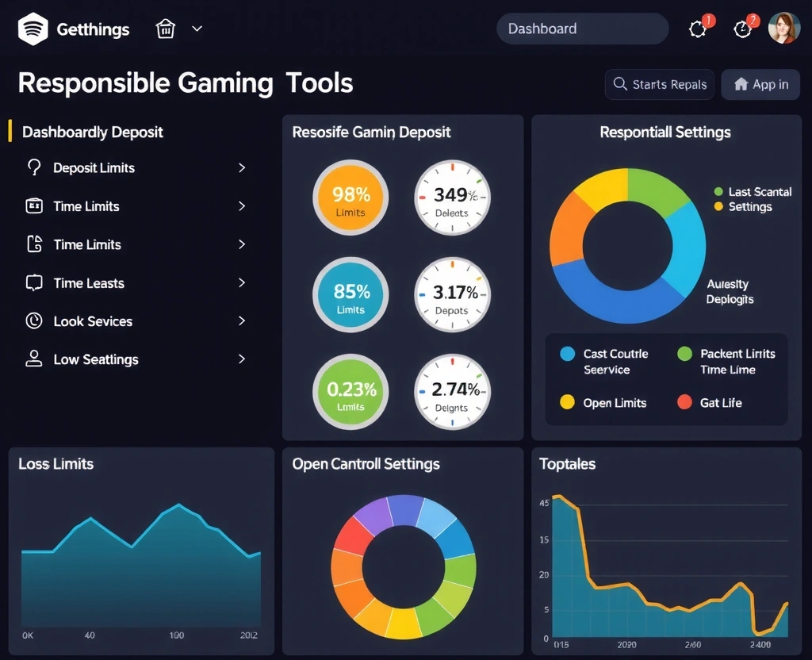Viewport: 812px width, 660px height.
Task: Click the Starts Repals search button
Action: (x=659, y=85)
